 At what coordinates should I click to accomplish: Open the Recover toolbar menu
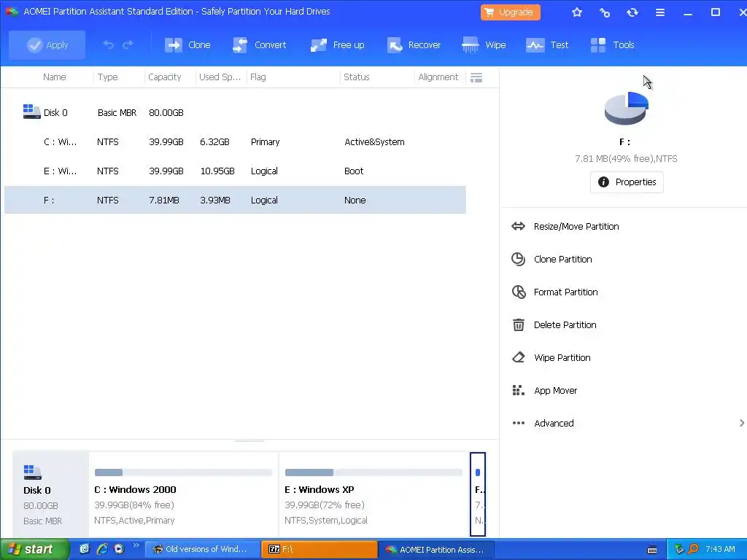click(x=414, y=44)
